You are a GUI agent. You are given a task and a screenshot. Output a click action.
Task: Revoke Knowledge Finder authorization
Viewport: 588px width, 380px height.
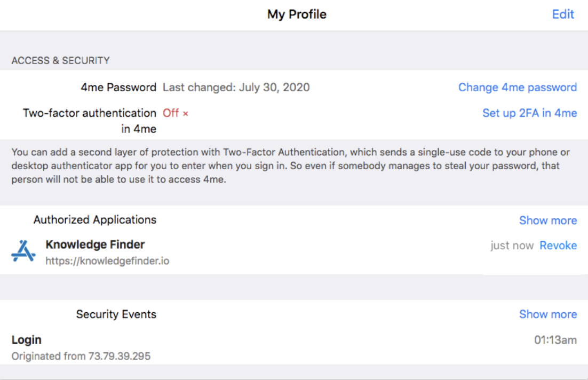tap(559, 246)
